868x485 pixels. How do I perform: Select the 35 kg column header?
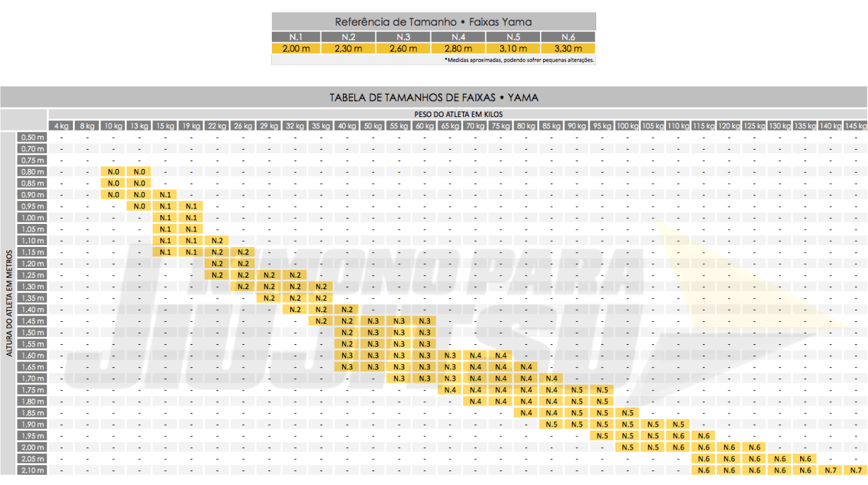tap(320, 125)
